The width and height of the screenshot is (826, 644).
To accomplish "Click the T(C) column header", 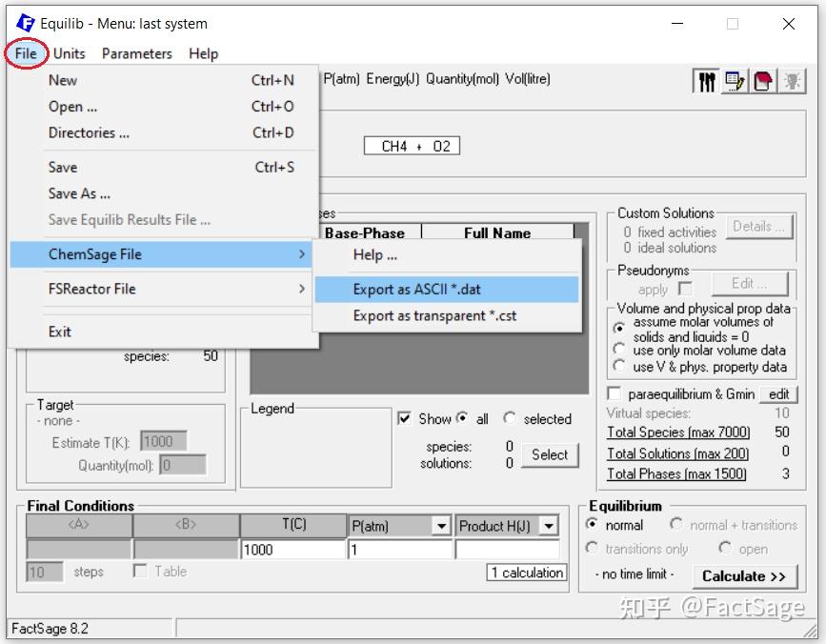I will (293, 525).
